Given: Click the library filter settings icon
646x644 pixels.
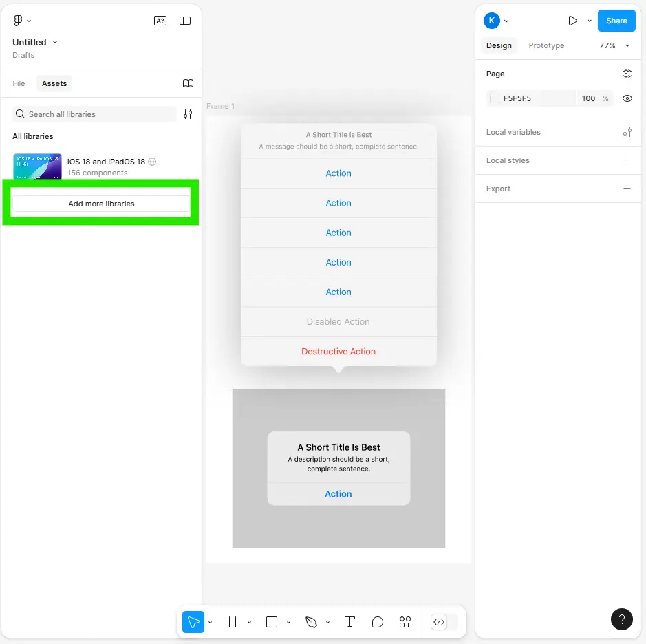Looking at the screenshot, I should point(188,114).
